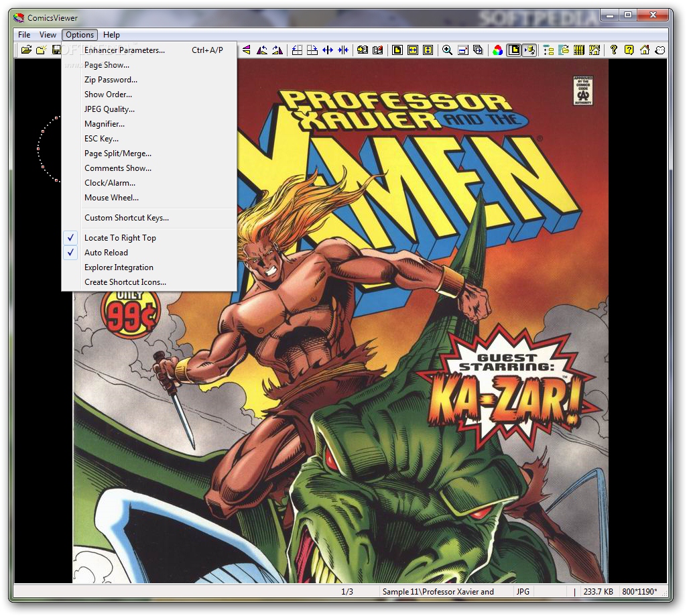This screenshot has height=616, width=687.
Task: Open the RGB color enhancer icon
Action: [x=498, y=50]
